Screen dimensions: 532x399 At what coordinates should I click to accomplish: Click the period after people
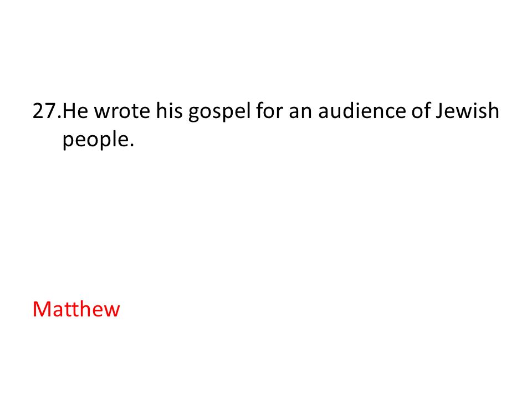132,146
